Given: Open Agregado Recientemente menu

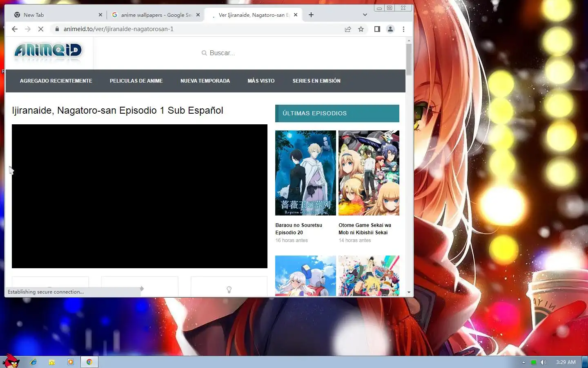Looking at the screenshot, I should click(x=56, y=81).
